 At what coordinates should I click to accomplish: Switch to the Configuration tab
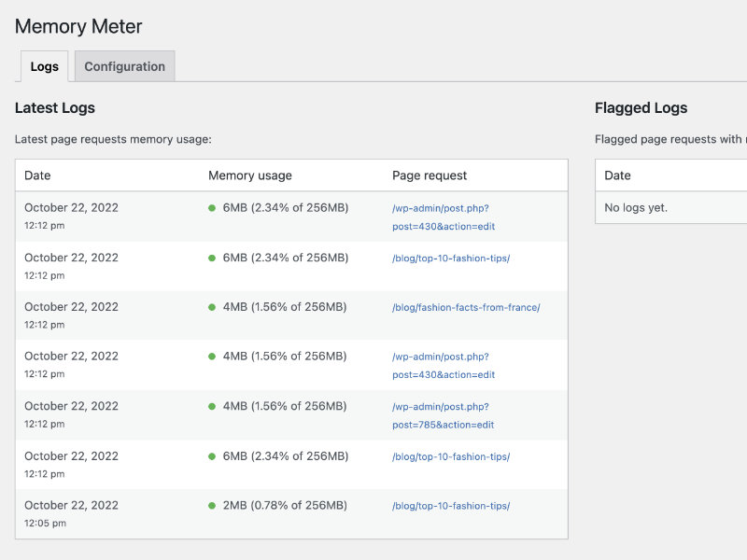125,66
